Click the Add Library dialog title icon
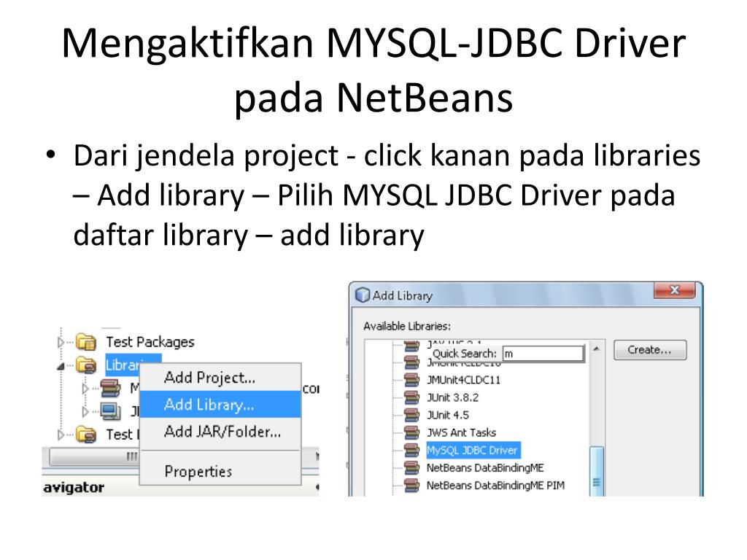 click(363, 295)
